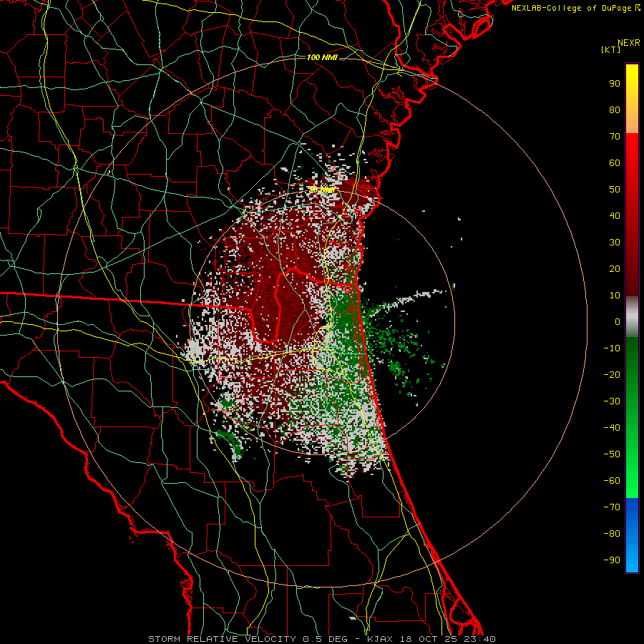
Task: Click the [KT] units label
Action: point(611,49)
